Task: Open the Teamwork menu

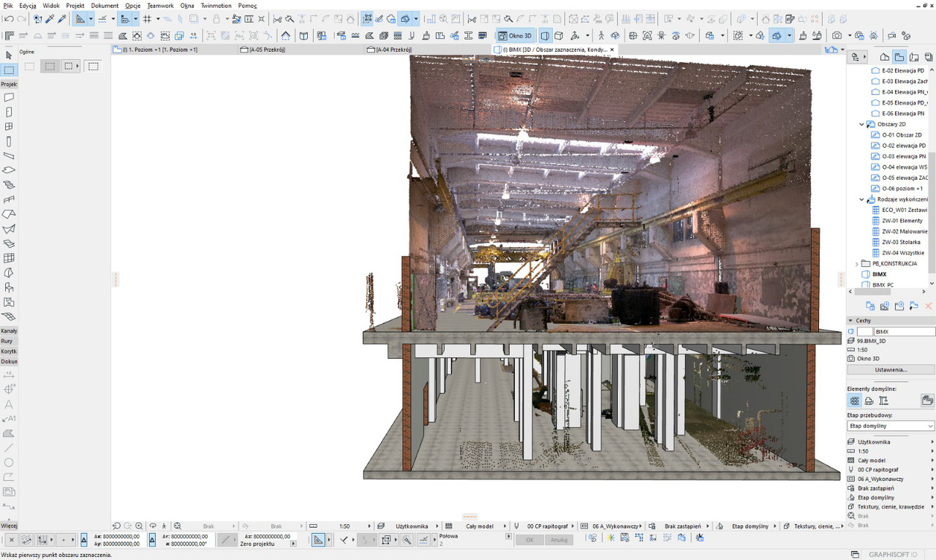Action: 160,5
